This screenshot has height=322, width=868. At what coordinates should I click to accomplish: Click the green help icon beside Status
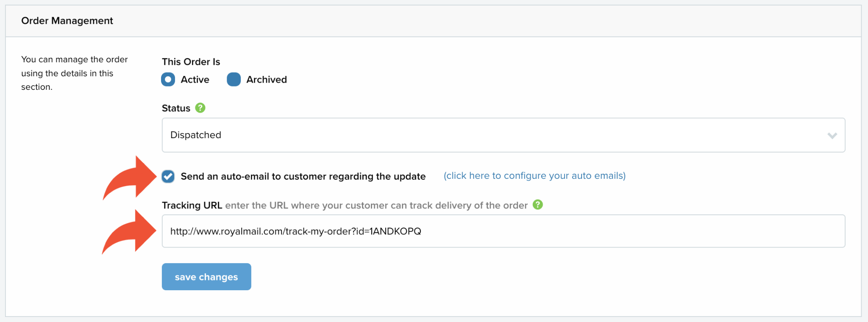(200, 108)
